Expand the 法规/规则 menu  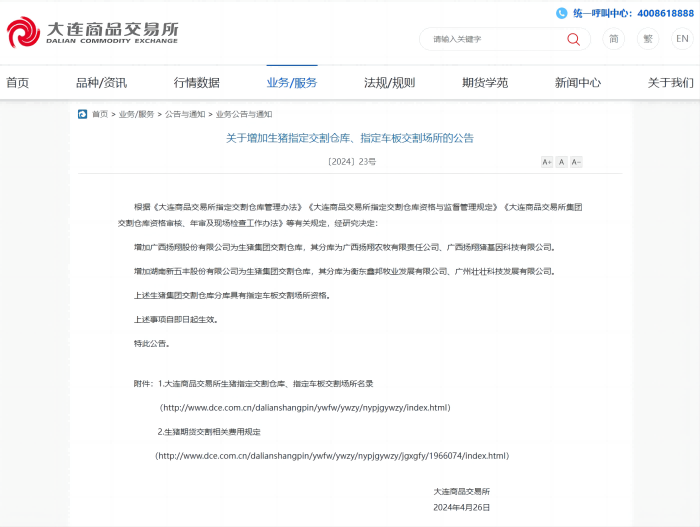[x=389, y=83]
